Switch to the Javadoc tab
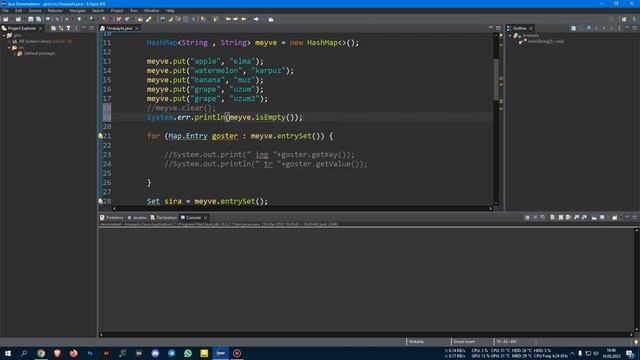The width and height of the screenshot is (640, 360). tap(137, 218)
